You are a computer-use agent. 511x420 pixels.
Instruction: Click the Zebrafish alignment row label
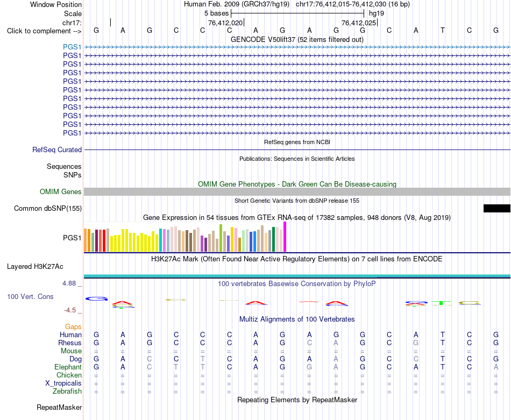click(67, 391)
